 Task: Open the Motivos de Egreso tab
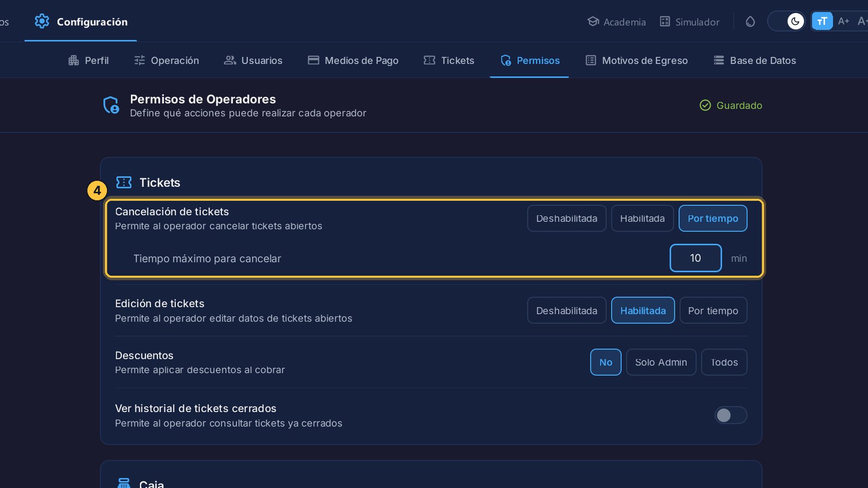[x=637, y=60]
